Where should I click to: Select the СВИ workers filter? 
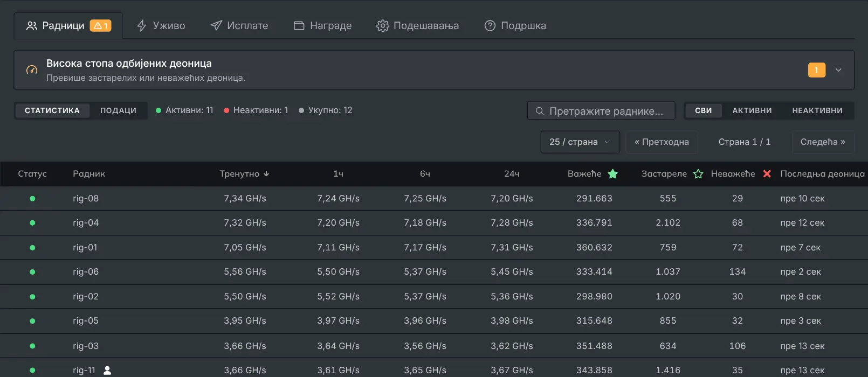click(x=704, y=110)
